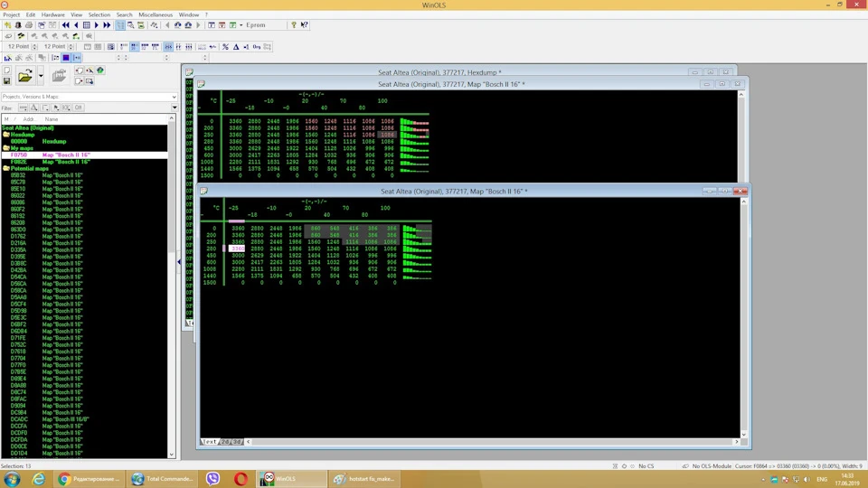Switch to 2D view red toolbar icon

pyautogui.click(x=222, y=25)
